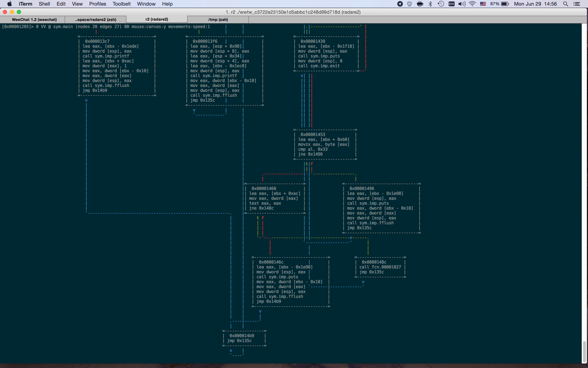The height and width of the screenshot is (368, 588).
Task: Open the volume control in menu bar
Action: [462, 4]
